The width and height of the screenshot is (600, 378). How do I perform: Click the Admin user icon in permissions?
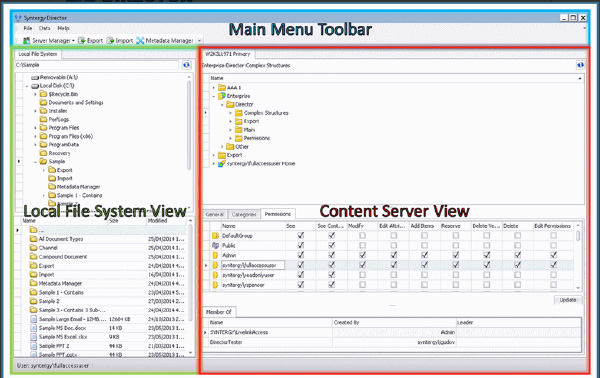pyautogui.click(x=215, y=255)
